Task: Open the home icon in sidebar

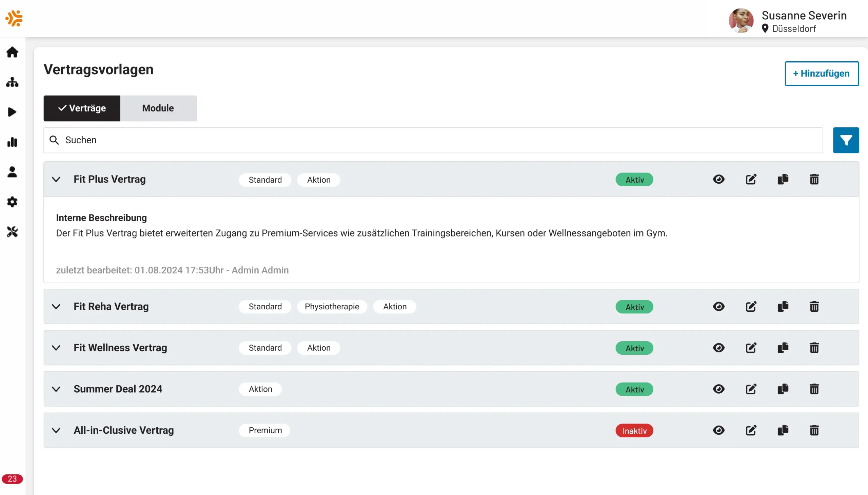Action: pyautogui.click(x=12, y=52)
